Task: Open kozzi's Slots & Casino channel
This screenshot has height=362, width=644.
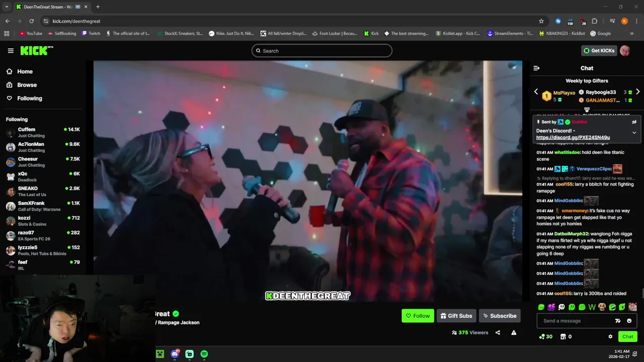Action: [x=43, y=221]
